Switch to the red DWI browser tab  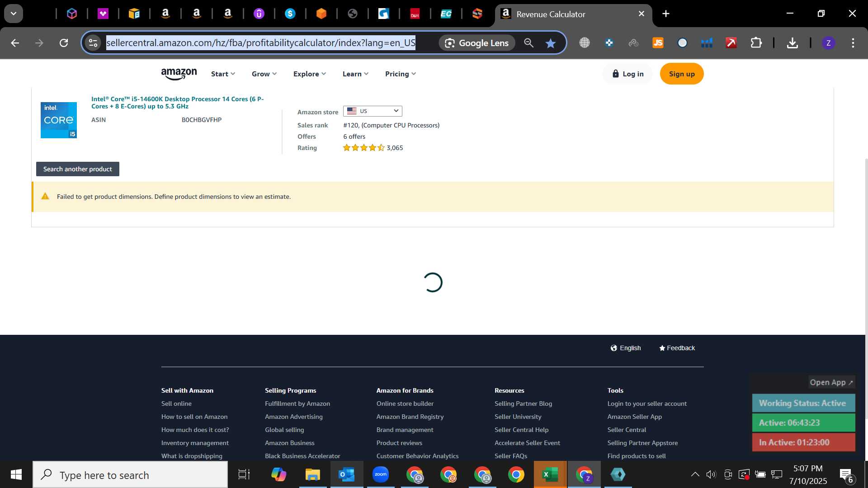tap(415, 14)
